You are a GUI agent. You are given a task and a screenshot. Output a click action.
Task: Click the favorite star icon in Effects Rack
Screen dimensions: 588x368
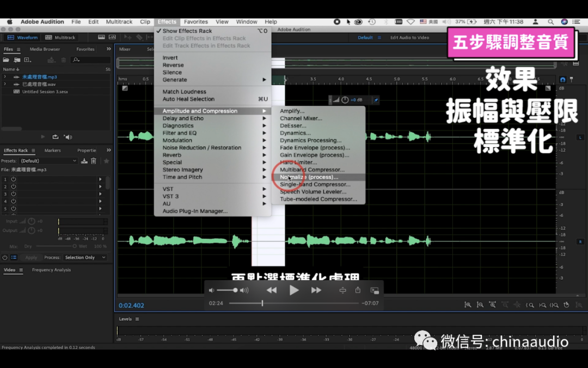point(107,161)
